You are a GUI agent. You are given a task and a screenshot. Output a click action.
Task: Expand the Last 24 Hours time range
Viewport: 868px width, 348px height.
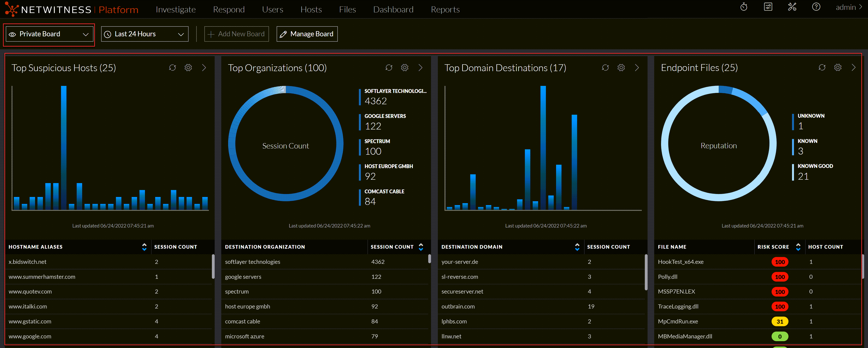[x=145, y=34]
